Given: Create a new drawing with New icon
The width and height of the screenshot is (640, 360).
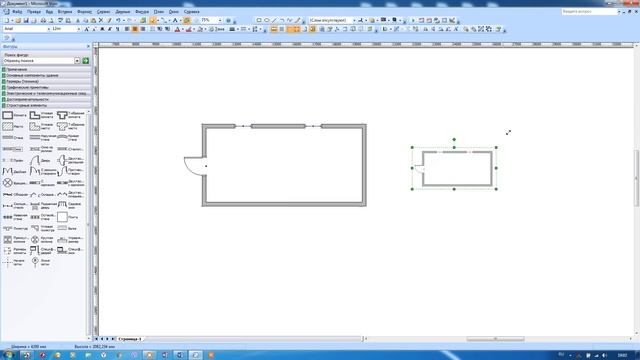Looking at the screenshot, I should (7, 20).
